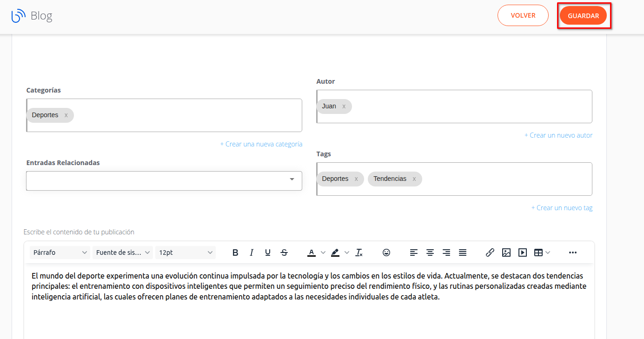Viewport: 644px width, 339px height.
Task: Click the Guardar button
Action: [x=583, y=16]
